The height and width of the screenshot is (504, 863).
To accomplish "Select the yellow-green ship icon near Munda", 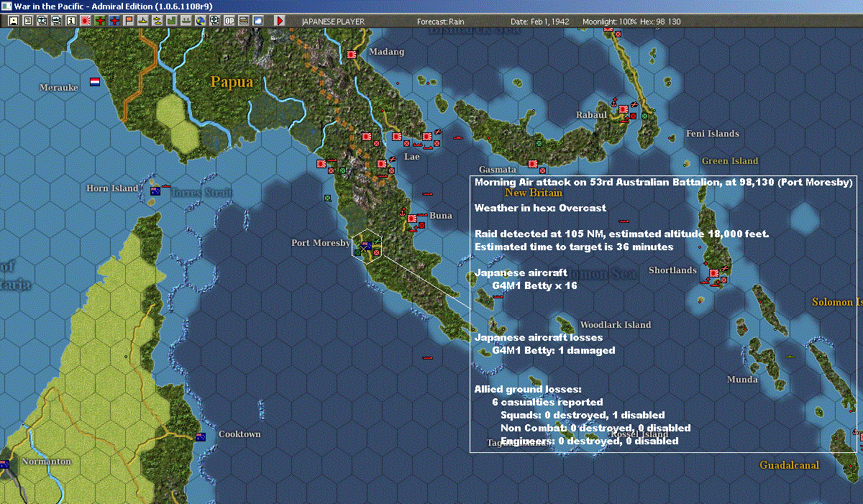I will click(790, 357).
